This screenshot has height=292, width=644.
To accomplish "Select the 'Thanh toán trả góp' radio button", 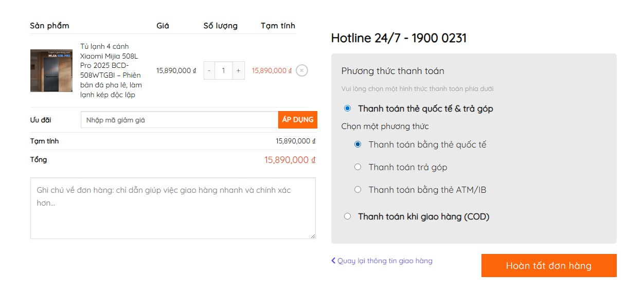I will (x=358, y=167).
